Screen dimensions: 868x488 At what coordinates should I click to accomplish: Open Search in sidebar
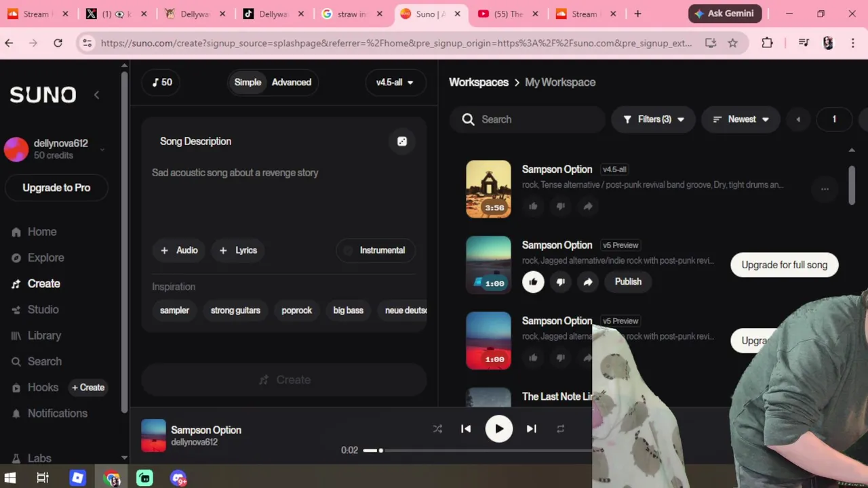coord(36,361)
